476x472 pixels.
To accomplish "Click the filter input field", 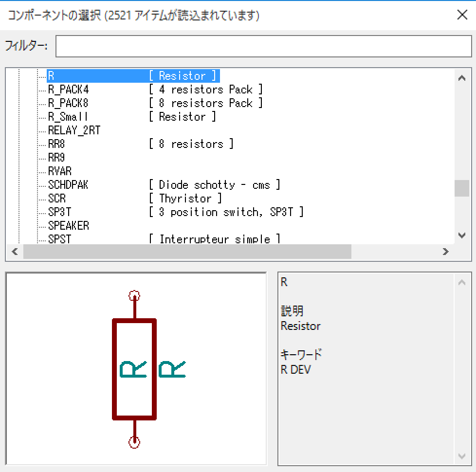I will pyautogui.click(x=263, y=46).
